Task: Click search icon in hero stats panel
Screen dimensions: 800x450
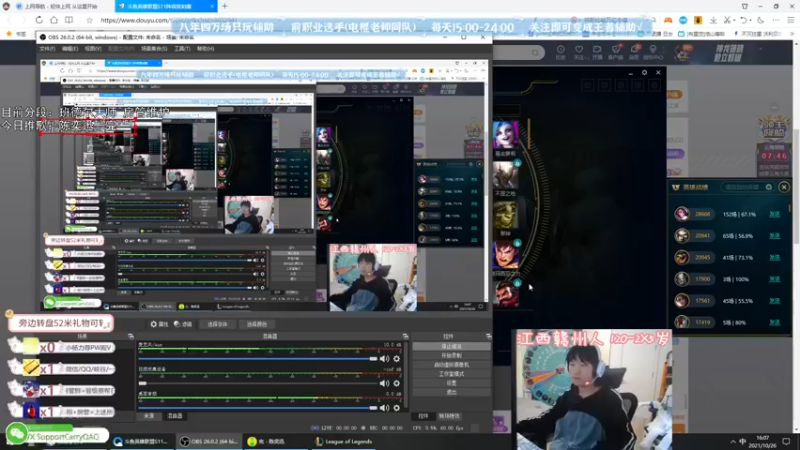Action: click(768, 187)
